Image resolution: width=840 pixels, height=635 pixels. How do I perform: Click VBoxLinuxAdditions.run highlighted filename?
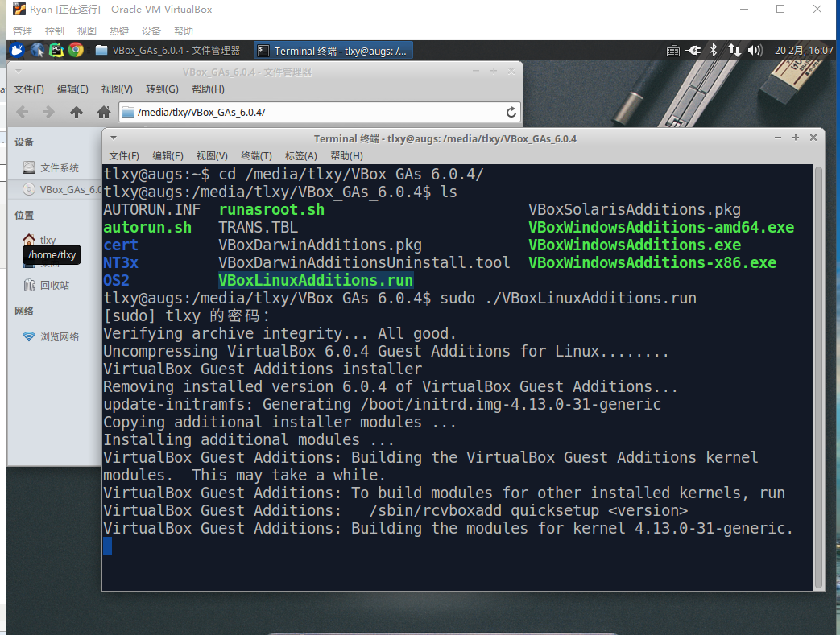tap(316, 280)
